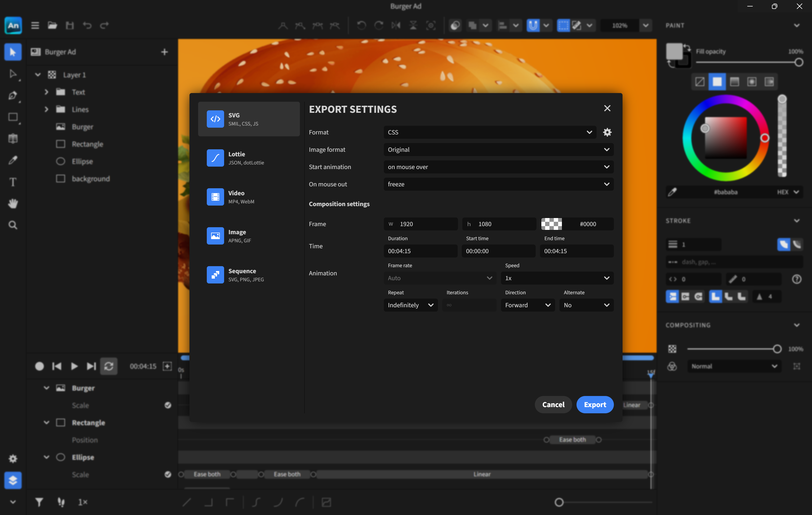The width and height of the screenshot is (812, 515).
Task: Click the Export button
Action: (x=594, y=404)
